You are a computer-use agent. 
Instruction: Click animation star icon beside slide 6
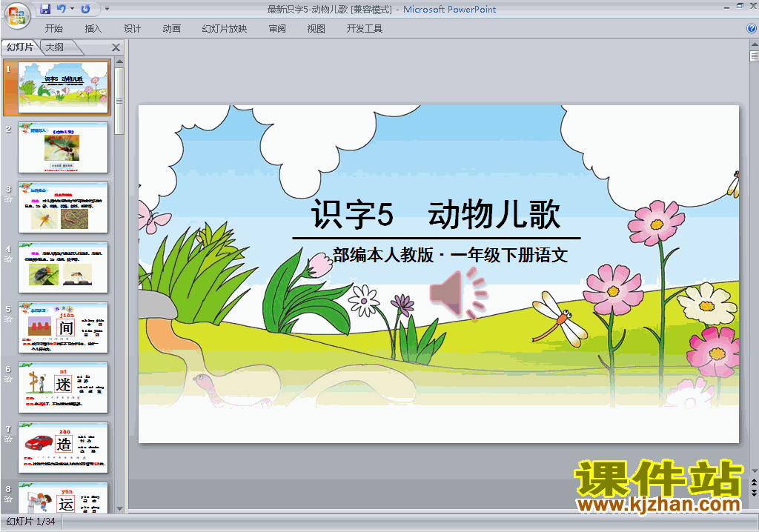pos(8,379)
